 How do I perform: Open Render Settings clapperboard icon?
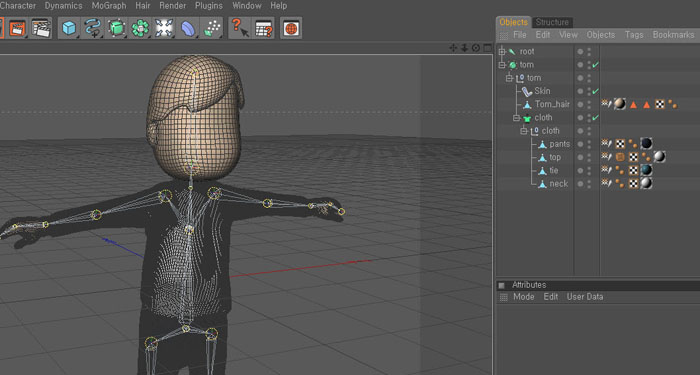(41, 28)
